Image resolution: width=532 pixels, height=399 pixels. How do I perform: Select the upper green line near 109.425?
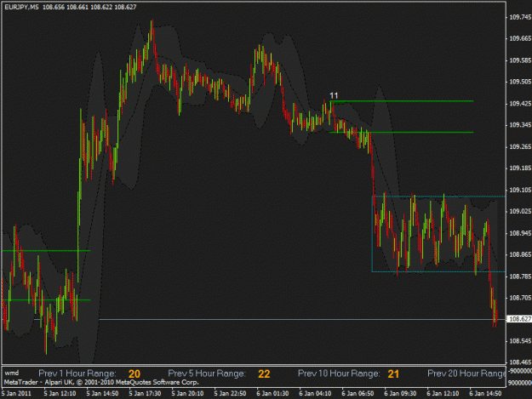402,101
